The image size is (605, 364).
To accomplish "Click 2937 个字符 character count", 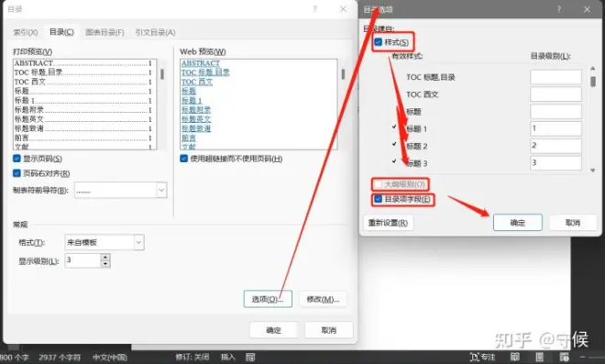I will coord(60,358).
